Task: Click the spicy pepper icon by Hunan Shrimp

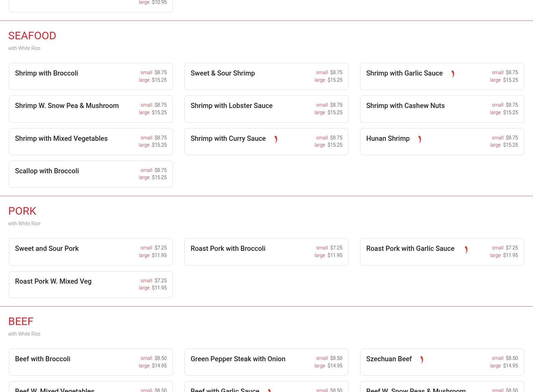Action: click(x=420, y=139)
